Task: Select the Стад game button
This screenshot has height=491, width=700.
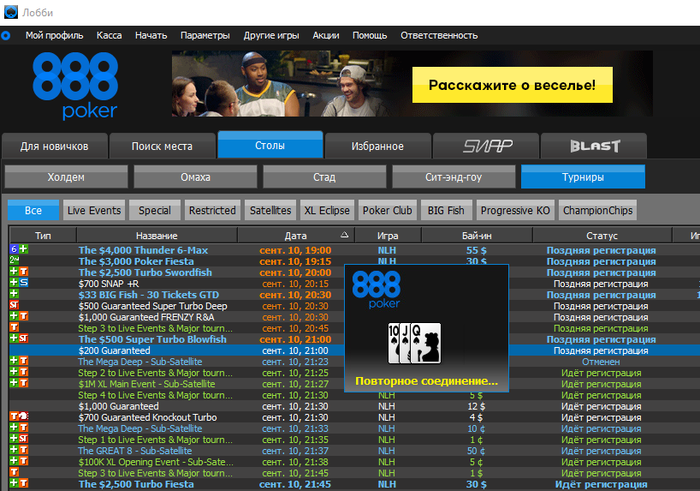Action: [x=325, y=177]
